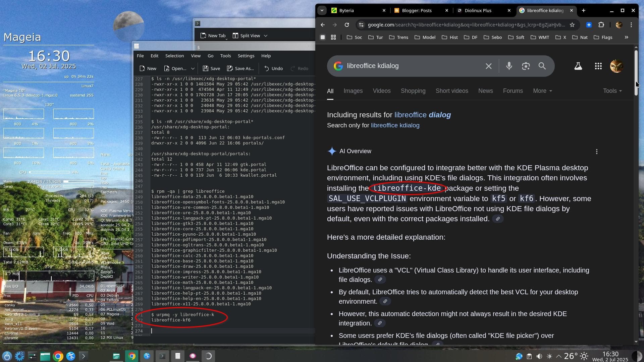Undo last edit in Kate
This screenshot has width=644, height=362.
273,68
